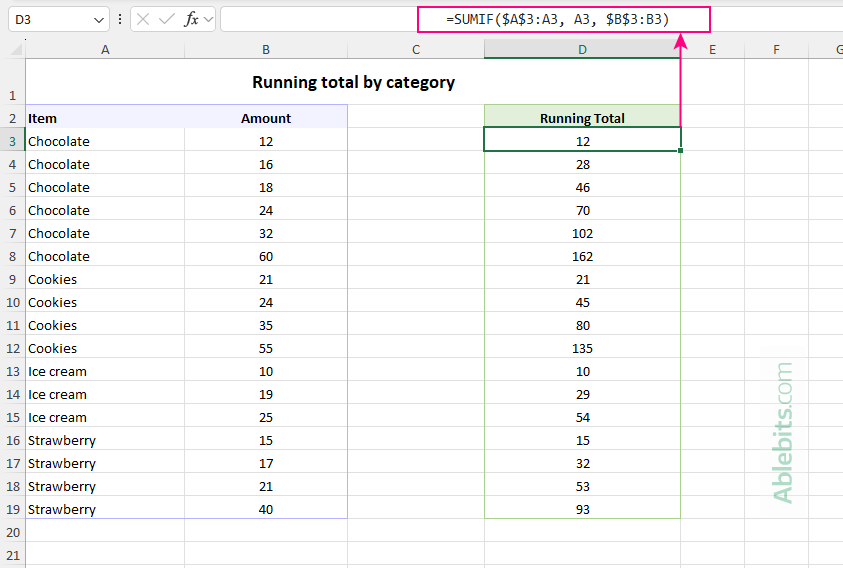Click amount cell 32 in row 7
This screenshot has height=568, width=843.
[266, 233]
